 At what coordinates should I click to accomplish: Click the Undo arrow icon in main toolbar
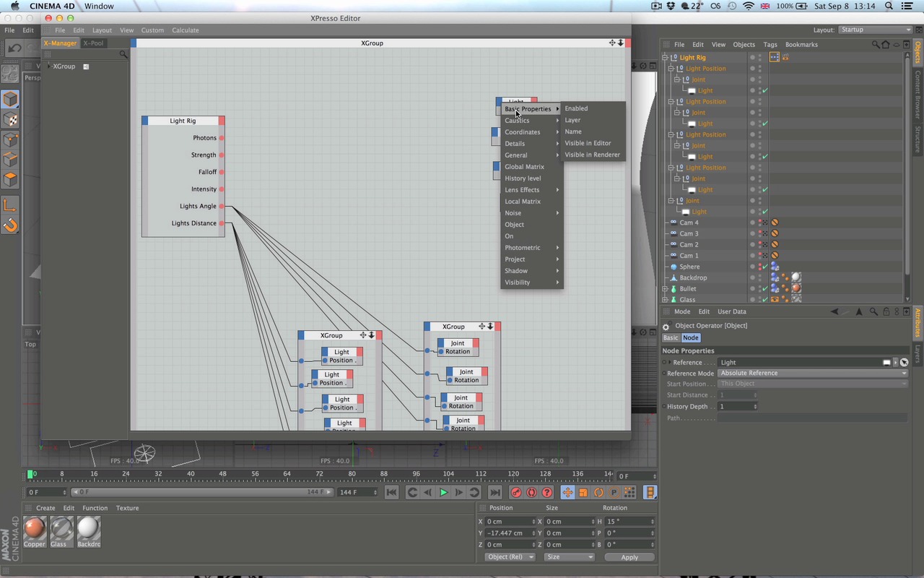click(x=14, y=48)
